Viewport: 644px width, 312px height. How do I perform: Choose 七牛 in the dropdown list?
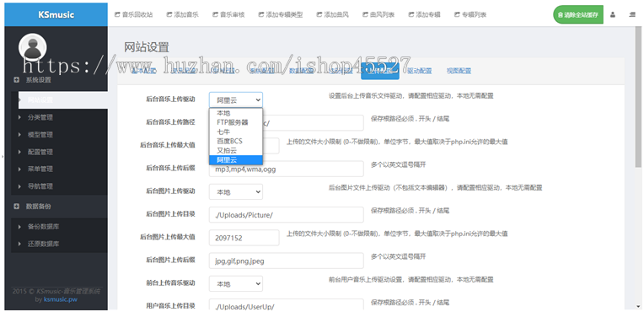[236, 132]
